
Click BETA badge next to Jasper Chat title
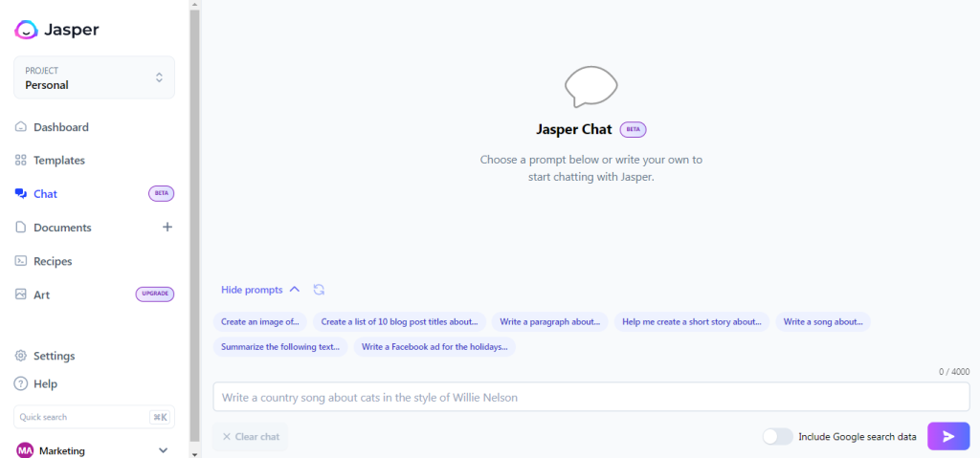tap(633, 129)
